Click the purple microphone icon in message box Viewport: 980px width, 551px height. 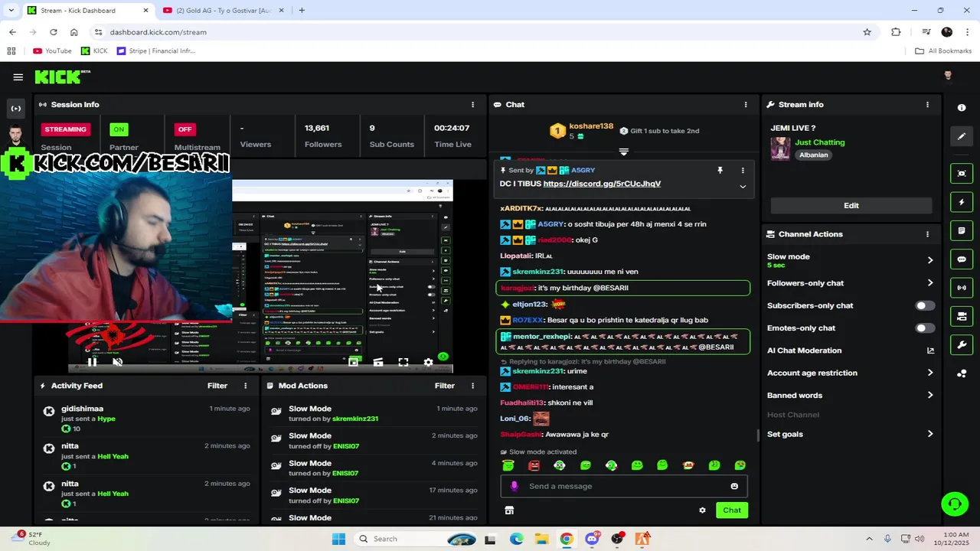click(x=514, y=486)
